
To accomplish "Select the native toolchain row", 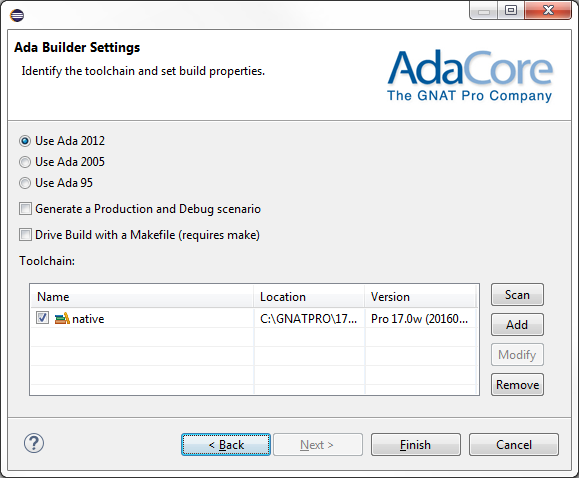I will pos(254,318).
